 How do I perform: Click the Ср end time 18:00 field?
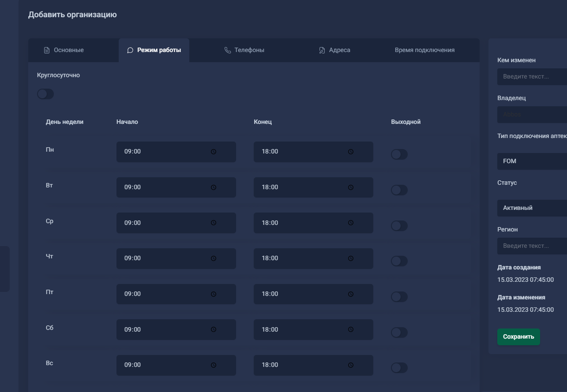pos(313,223)
